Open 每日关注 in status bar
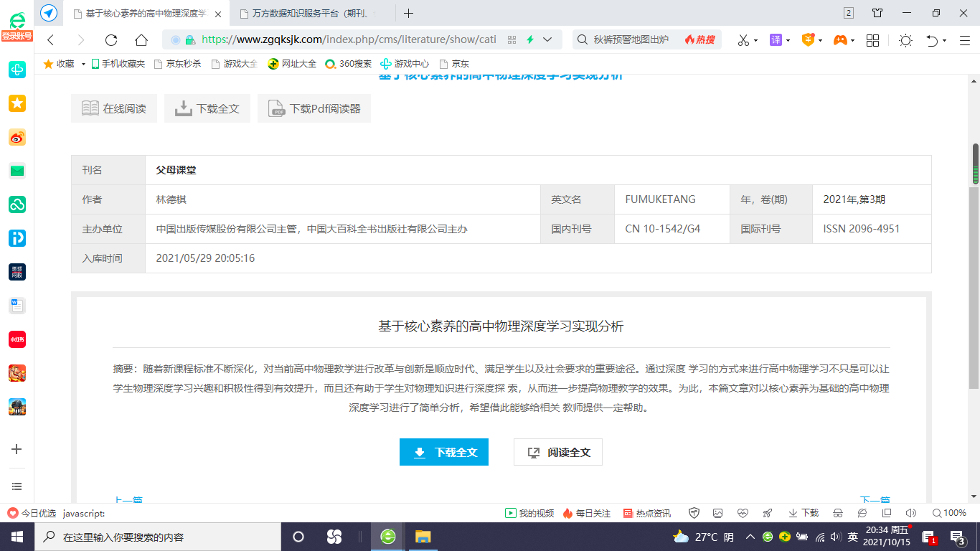The height and width of the screenshot is (551, 980). (587, 513)
